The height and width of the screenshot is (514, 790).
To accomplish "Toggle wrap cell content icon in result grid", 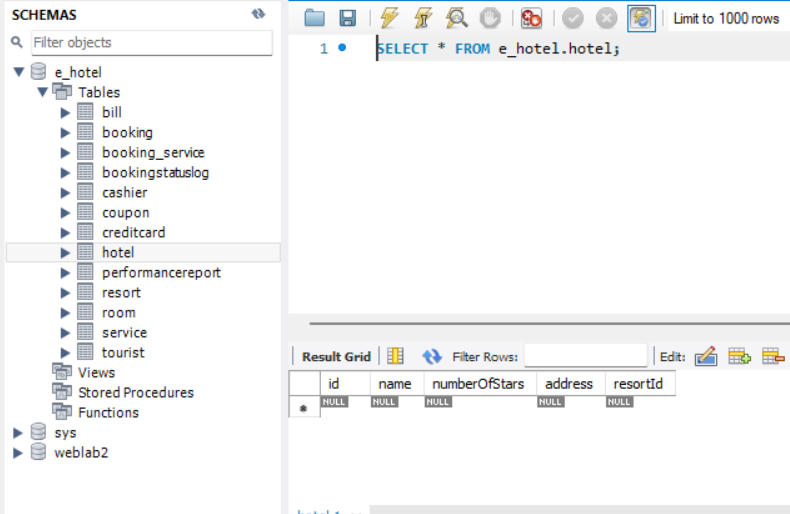I will pos(395,356).
